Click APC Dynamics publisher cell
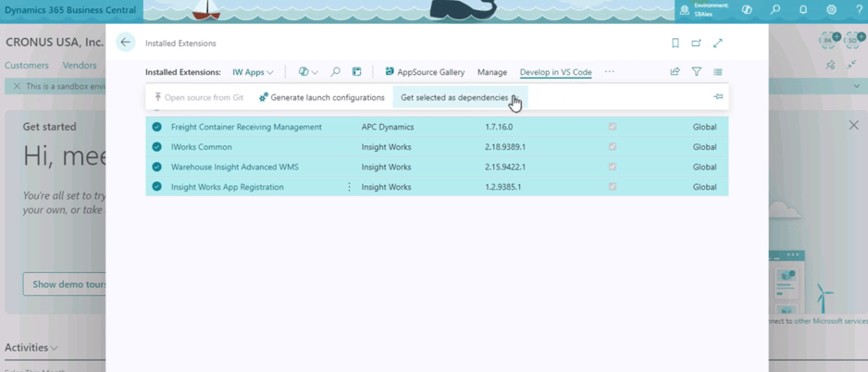 (x=388, y=127)
